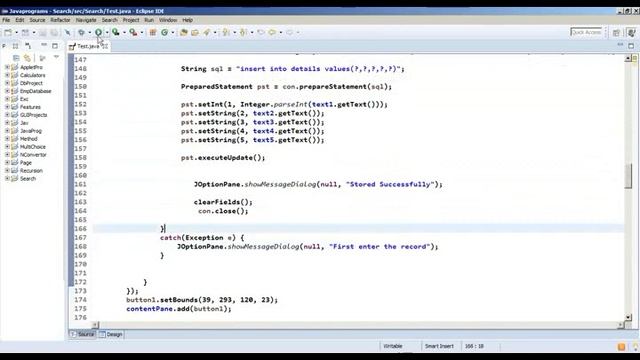Expand the AppletPro project

[x=7, y=67]
